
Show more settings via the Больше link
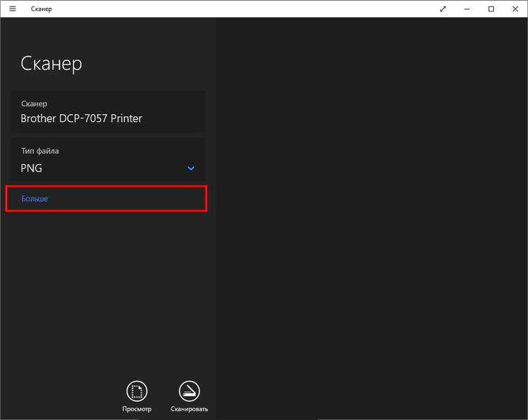click(x=35, y=198)
